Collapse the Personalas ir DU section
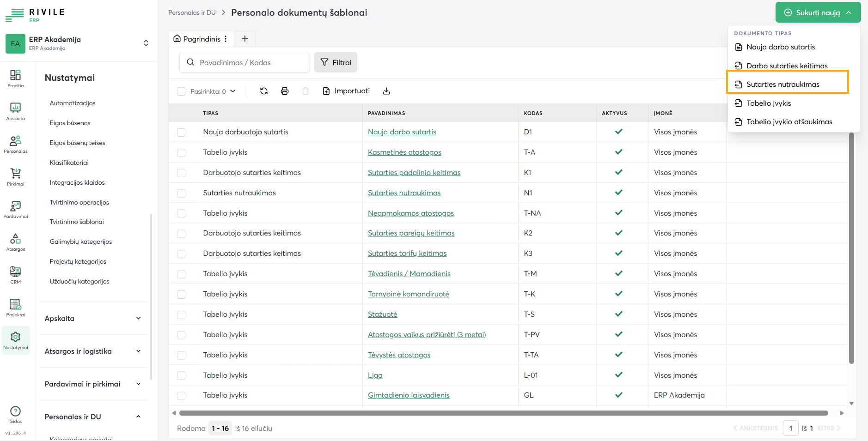This screenshot has width=868, height=441. (x=93, y=417)
